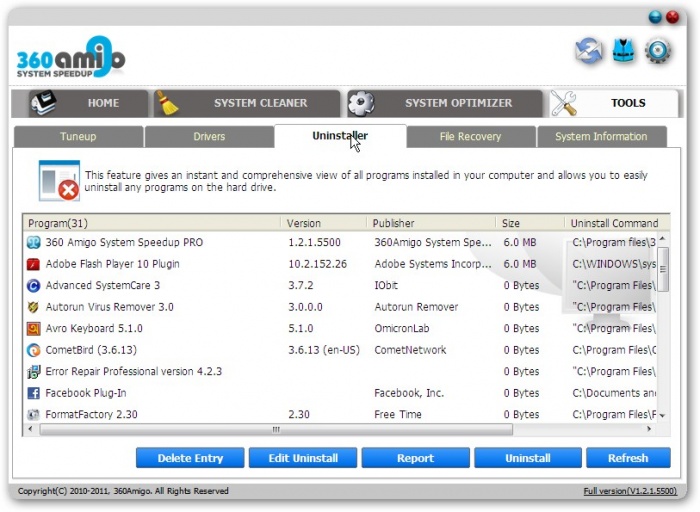
Task: Click the 360 Amigo System Speedup PRO icon
Action: click(x=33, y=242)
